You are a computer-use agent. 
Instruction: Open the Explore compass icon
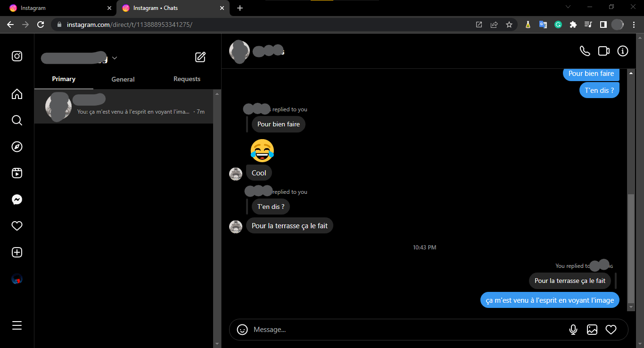point(17,147)
